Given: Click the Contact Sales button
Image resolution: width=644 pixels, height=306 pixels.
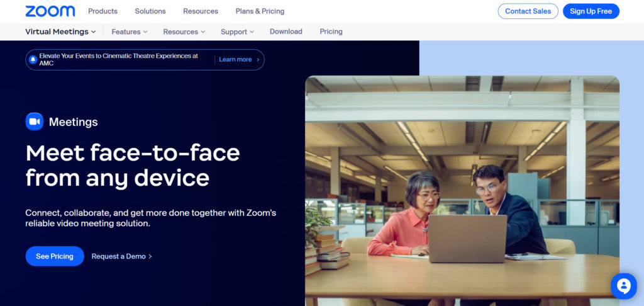Looking at the screenshot, I should (528, 11).
